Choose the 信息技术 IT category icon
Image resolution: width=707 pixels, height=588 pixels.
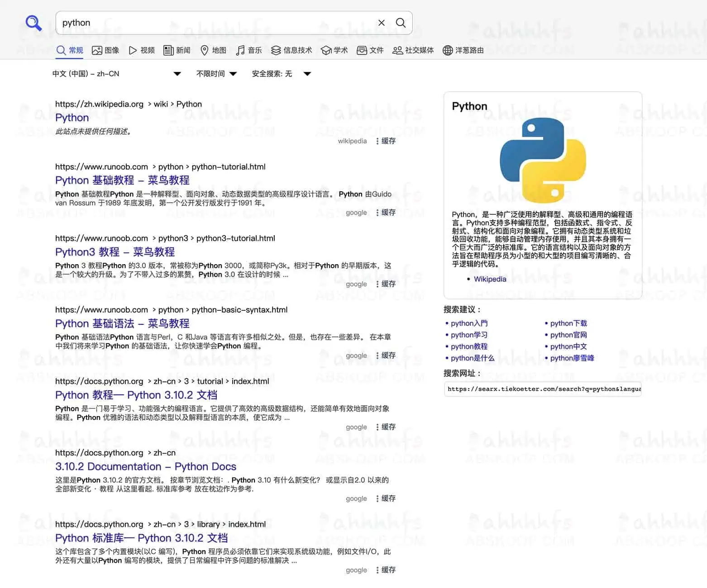pyautogui.click(x=276, y=50)
